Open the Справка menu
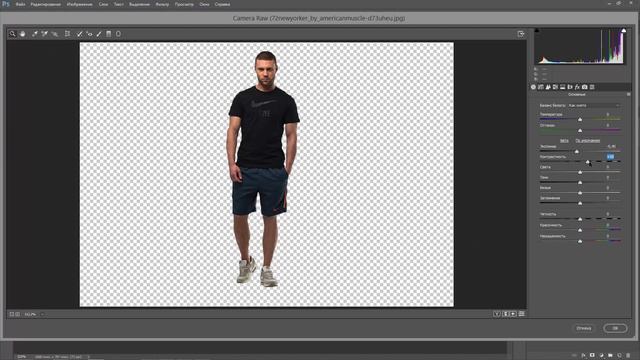640x360 pixels. point(222,4)
